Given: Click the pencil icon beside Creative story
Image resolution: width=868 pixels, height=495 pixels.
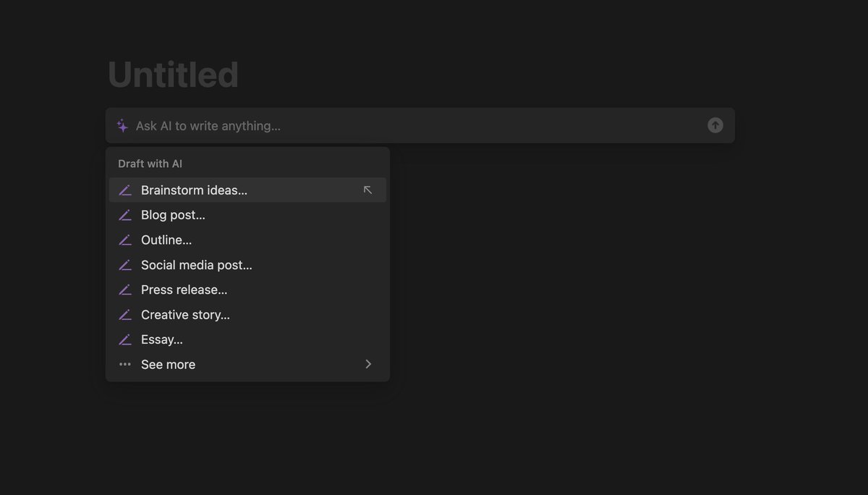Looking at the screenshot, I should click(125, 315).
